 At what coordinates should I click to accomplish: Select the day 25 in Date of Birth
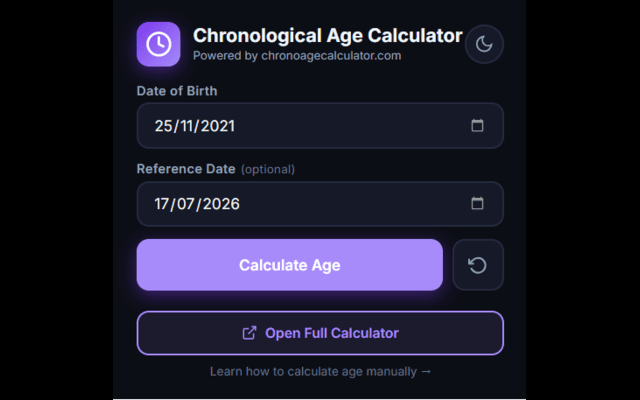point(163,126)
